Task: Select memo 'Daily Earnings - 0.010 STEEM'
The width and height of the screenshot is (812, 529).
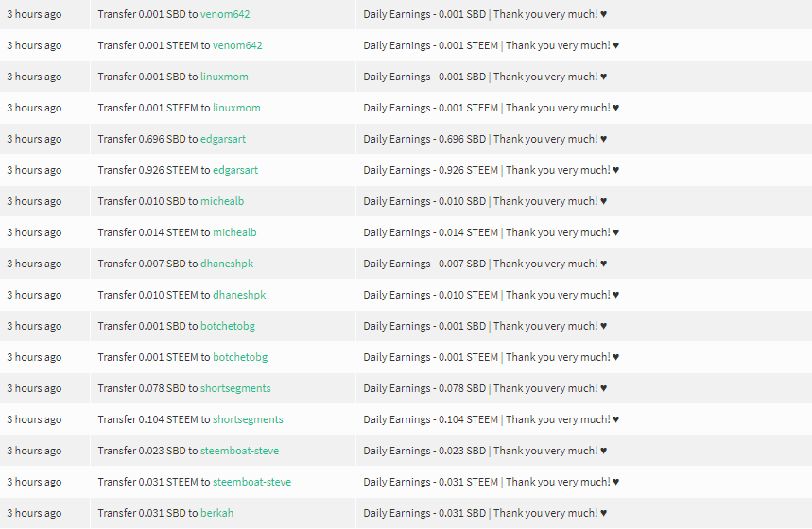Action: pos(431,295)
